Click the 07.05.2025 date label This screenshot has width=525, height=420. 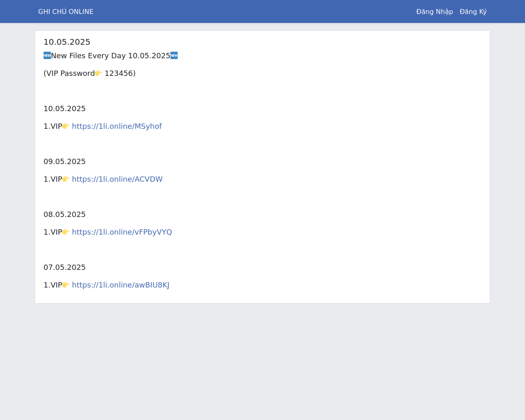(64, 267)
